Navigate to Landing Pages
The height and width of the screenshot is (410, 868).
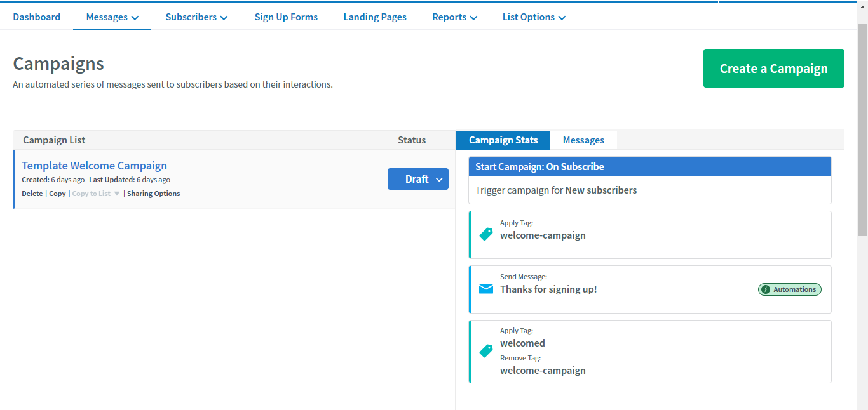pyautogui.click(x=375, y=17)
